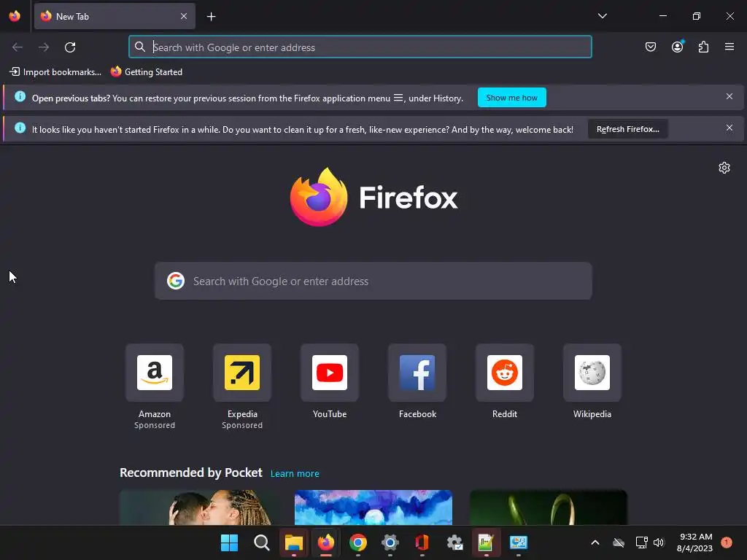Select the New Tab tab
This screenshot has height=560, width=747.
[115, 16]
